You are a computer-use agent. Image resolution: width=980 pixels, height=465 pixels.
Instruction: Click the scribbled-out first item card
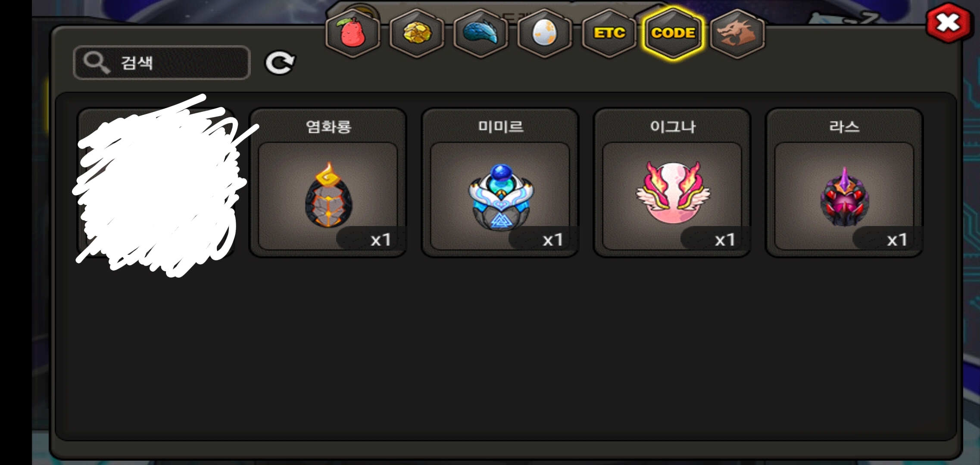click(x=156, y=183)
